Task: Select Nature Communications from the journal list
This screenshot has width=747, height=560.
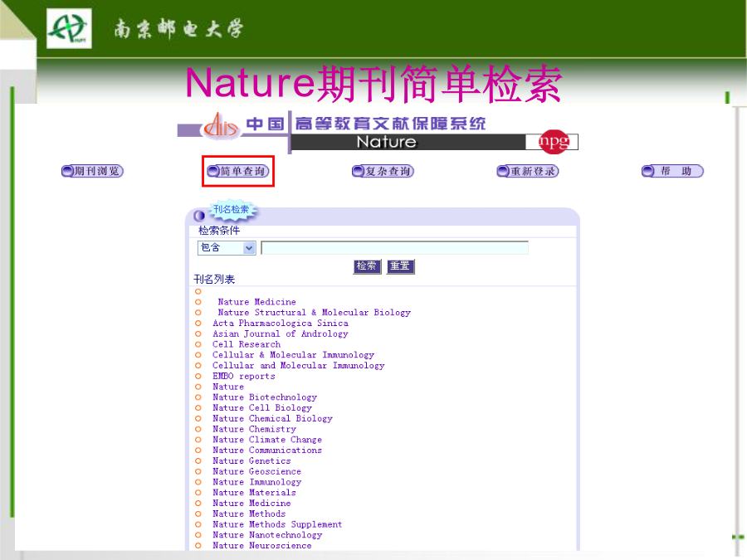Action: [x=267, y=450]
